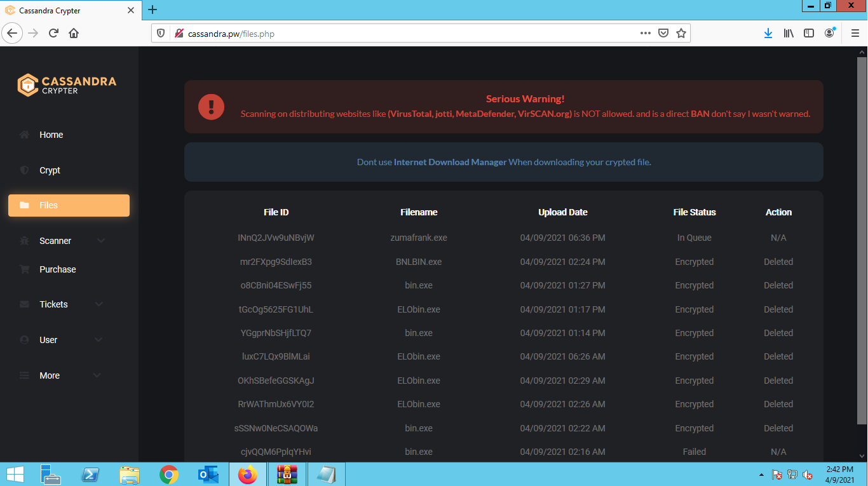The height and width of the screenshot is (486, 868).
Task: Open Purchase page from sidebar
Action: [x=57, y=269]
